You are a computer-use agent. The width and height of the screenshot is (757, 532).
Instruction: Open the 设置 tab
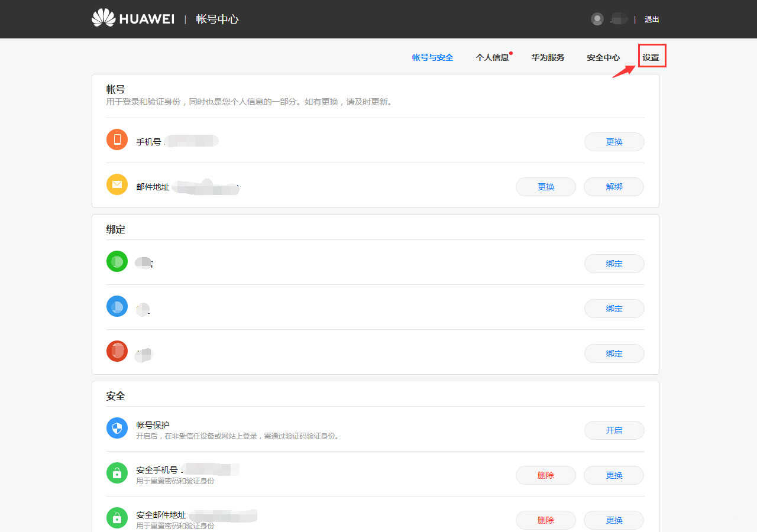click(651, 57)
